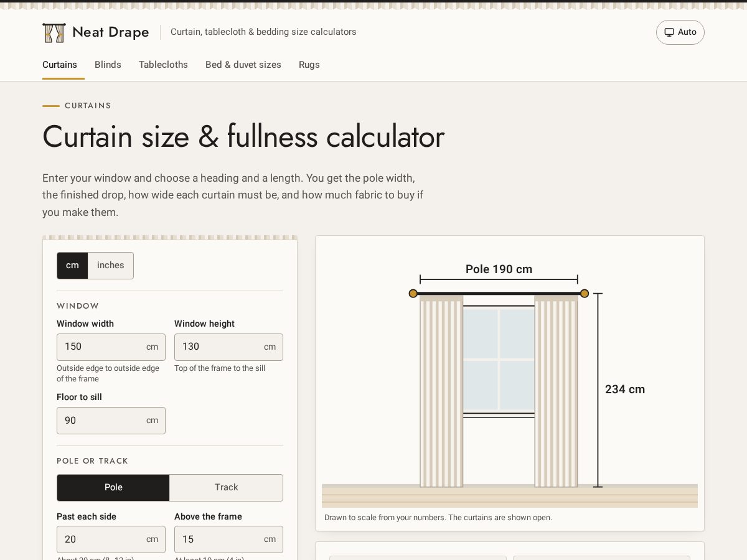Click the 'Pole 190 cm' diagram label
Screen dimensions: 747x560
point(499,269)
